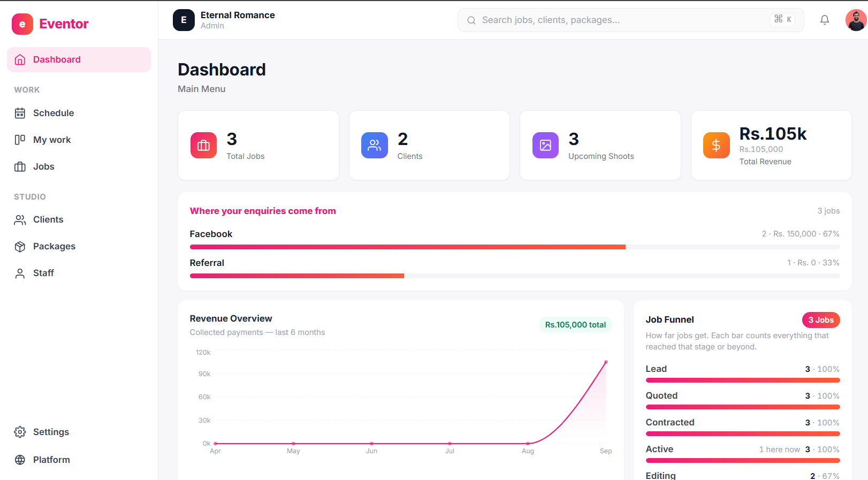Click the Schedule calendar icon in sidebar
The image size is (868, 480).
[20, 113]
